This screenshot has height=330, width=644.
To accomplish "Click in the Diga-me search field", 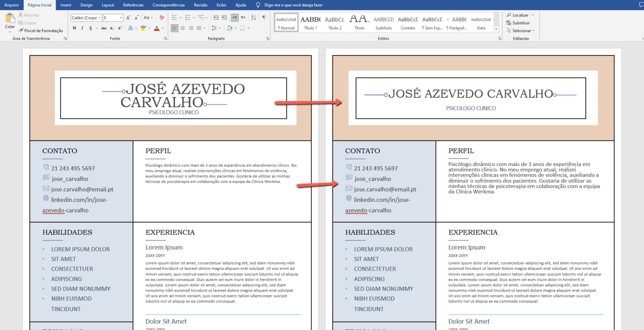I will click(293, 5).
